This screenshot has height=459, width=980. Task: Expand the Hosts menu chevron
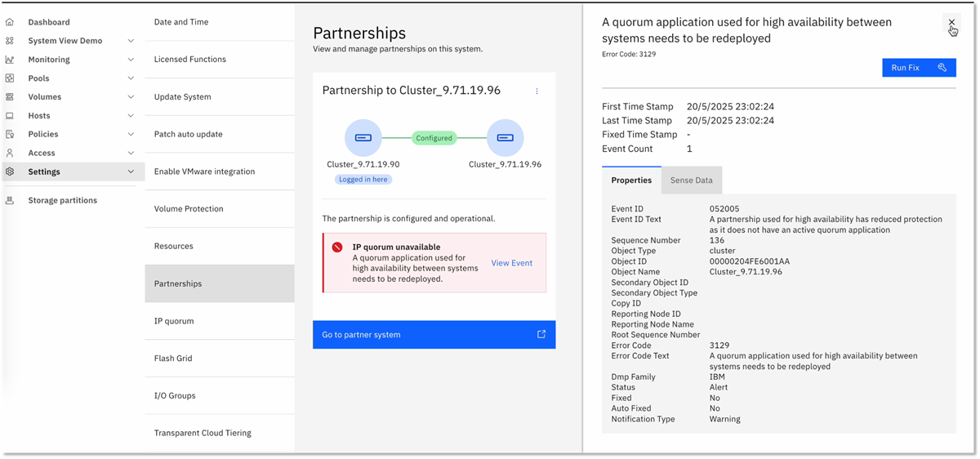pyautogui.click(x=131, y=116)
